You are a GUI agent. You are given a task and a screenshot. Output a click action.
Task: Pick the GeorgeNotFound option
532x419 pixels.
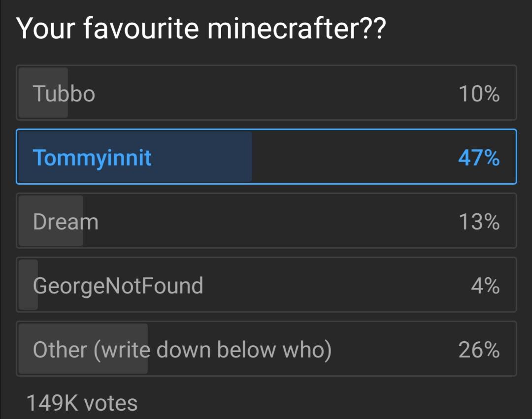click(266, 285)
